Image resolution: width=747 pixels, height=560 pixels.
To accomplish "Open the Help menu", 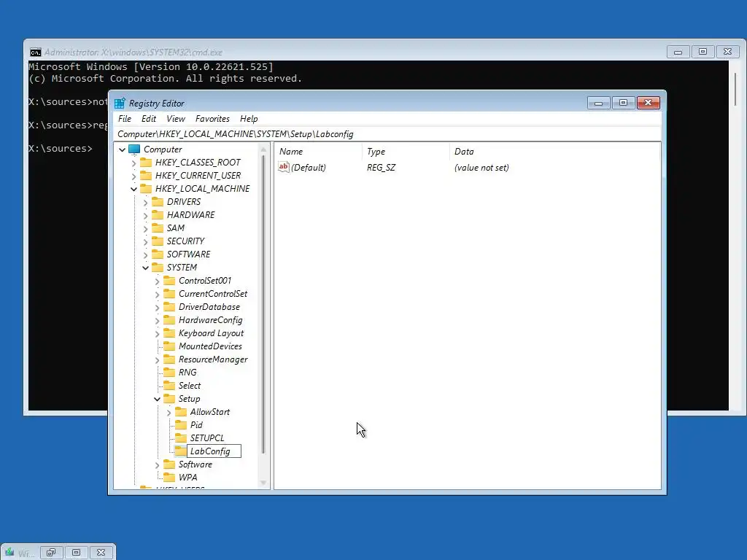I will 249,119.
